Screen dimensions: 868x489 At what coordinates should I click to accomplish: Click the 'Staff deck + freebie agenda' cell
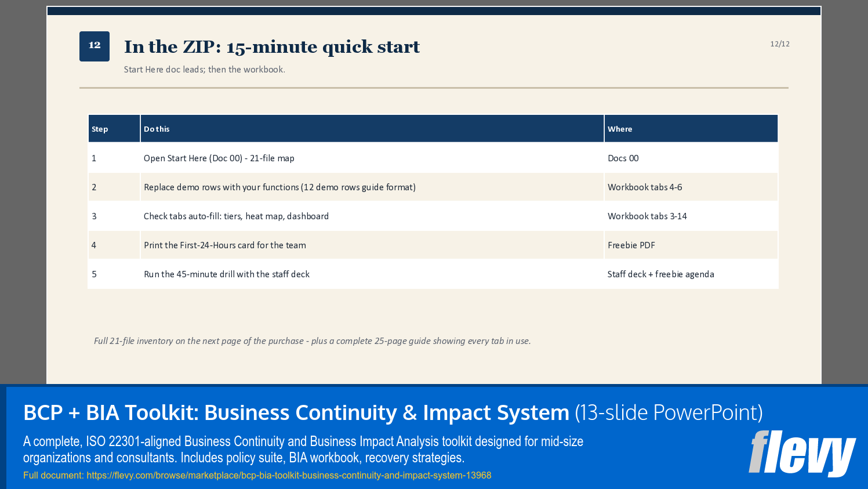point(691,274)
